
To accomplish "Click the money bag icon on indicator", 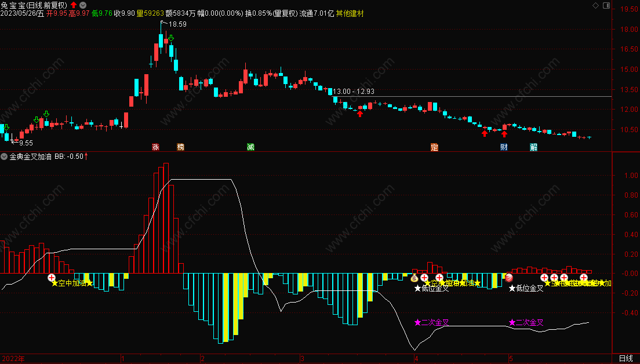I will coord(414,278).
